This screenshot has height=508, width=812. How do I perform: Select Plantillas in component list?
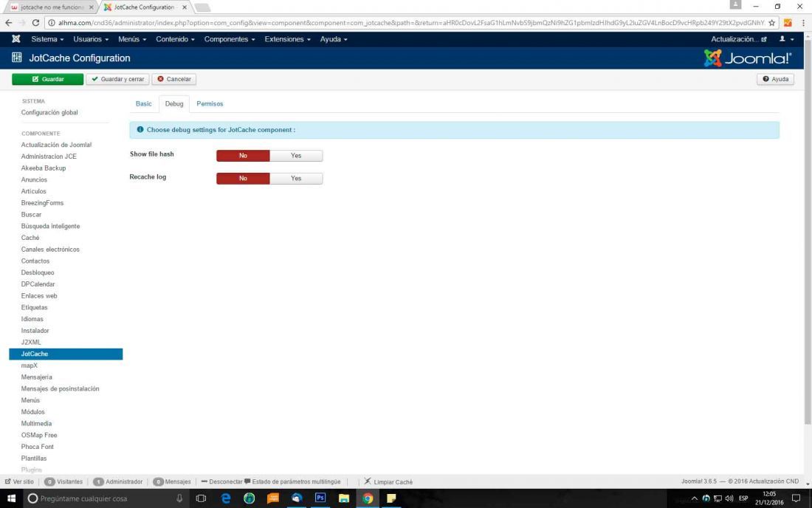pyautogui.click(x=34, y=459)
